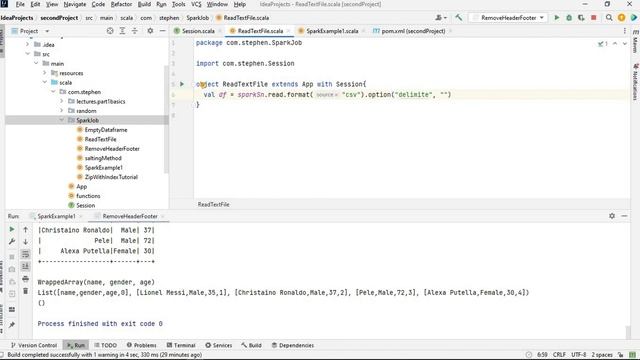Switch to SparkExample1.scala tab
Viewport: 640px width, 360px height.
(x=331, y=31)
